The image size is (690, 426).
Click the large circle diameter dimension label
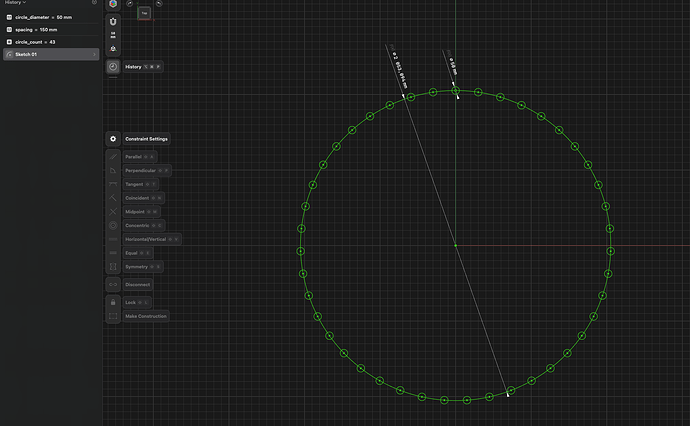point(400,70)
